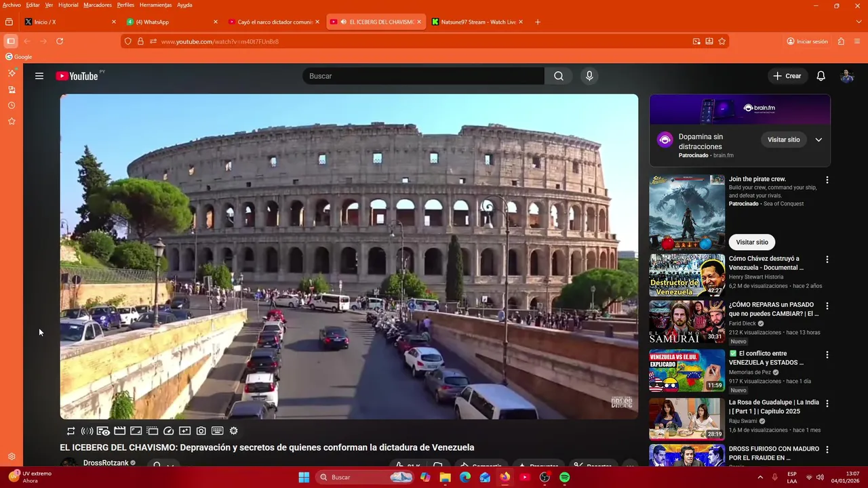The width and height of the screenshot is (868, 488).
Task: Open picture-in-picture icon in address bar
Action: (x=696, y=41)
